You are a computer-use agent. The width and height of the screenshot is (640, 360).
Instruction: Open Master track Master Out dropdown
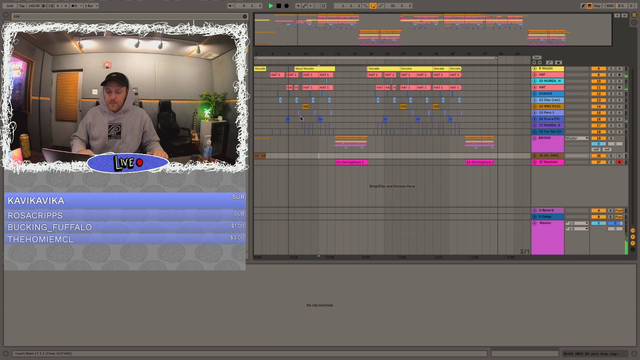click(577, 229)
